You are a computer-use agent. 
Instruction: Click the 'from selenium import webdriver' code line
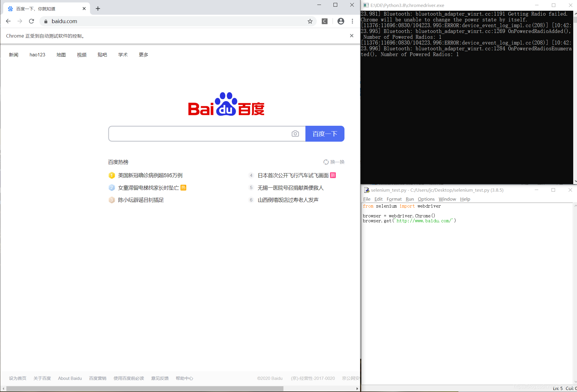point(402,206)
